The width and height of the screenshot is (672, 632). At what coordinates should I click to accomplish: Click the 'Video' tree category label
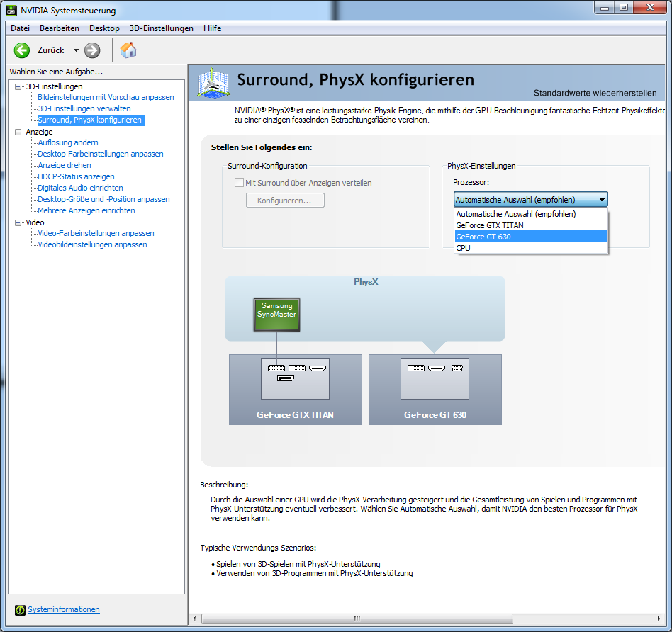click(35, 222)
